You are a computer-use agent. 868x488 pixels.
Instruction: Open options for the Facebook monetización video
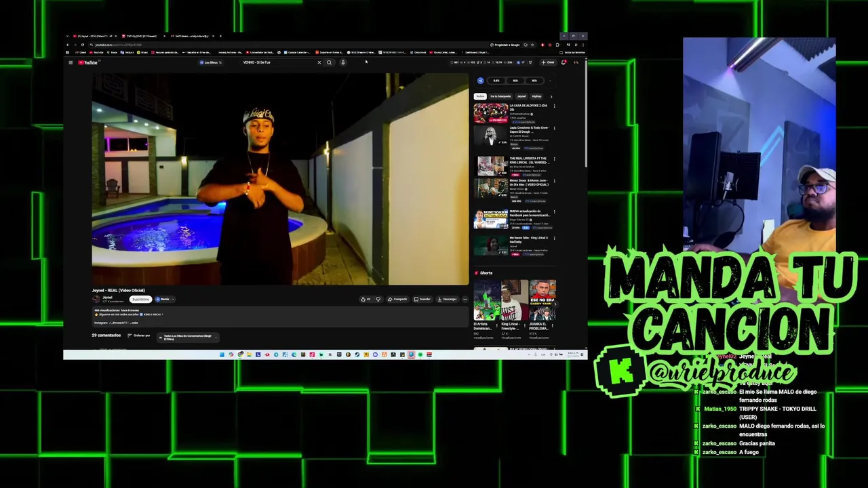pyautogui.click(x=554, y=211)
